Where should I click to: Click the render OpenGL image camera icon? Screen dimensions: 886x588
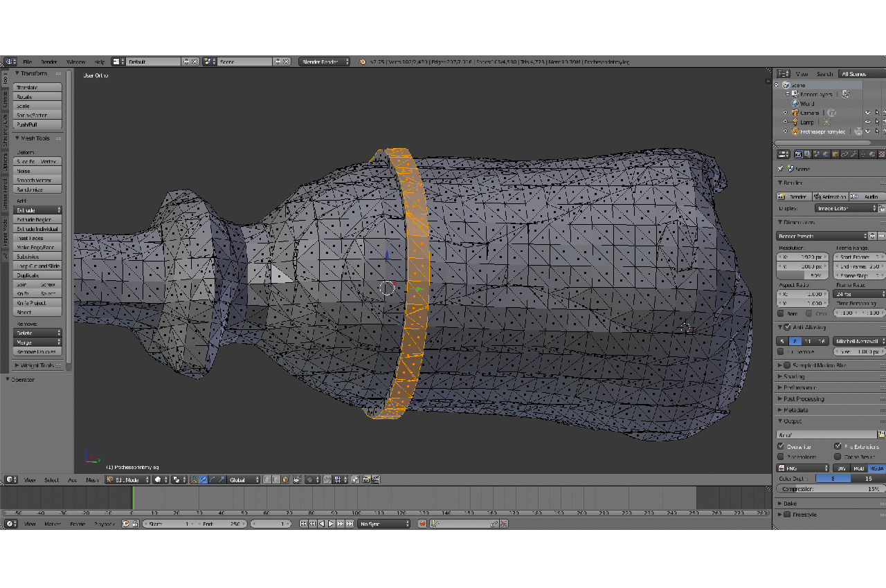[x=366, y=479]
